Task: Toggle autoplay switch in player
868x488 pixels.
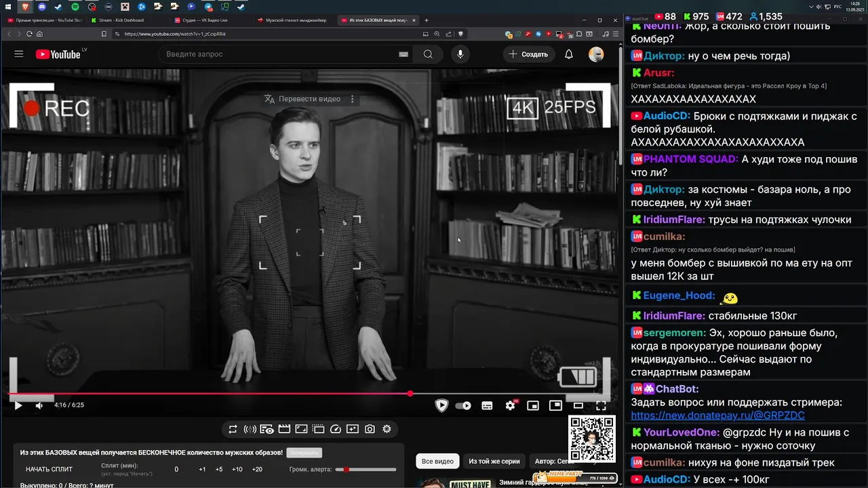Action: coord(463,405)
